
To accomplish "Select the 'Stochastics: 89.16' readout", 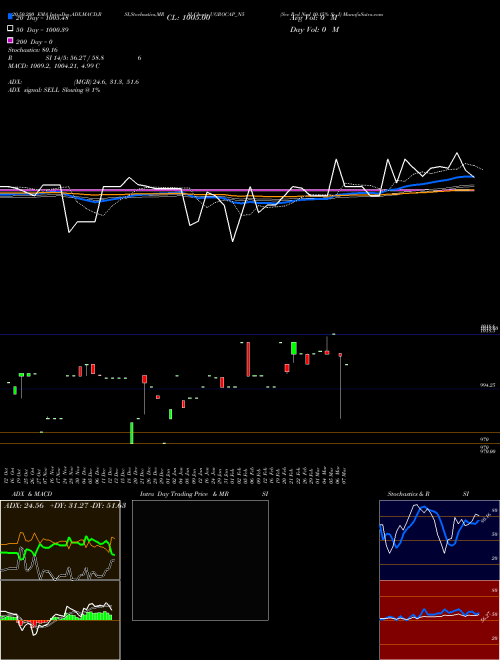I will tap(32, 50).
